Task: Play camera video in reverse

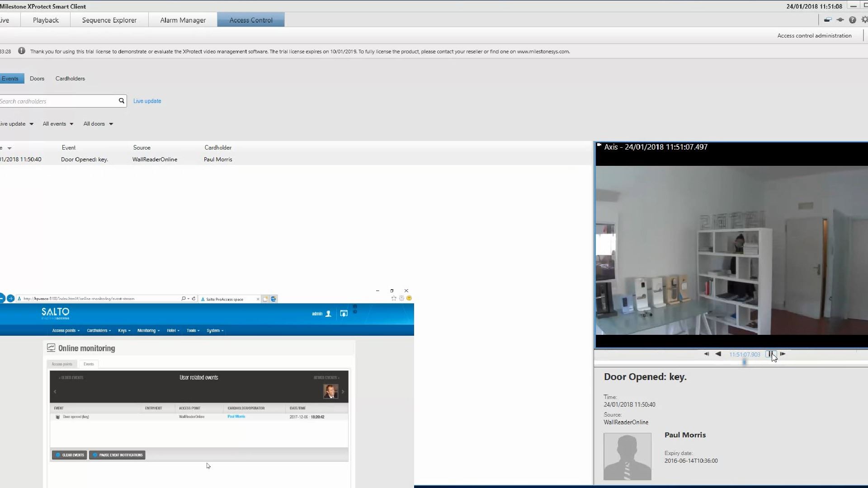Action: coord(718,354)
